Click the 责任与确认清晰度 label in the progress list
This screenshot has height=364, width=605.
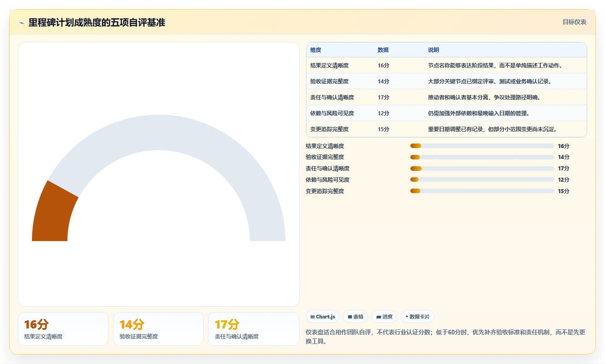point(327,169)
